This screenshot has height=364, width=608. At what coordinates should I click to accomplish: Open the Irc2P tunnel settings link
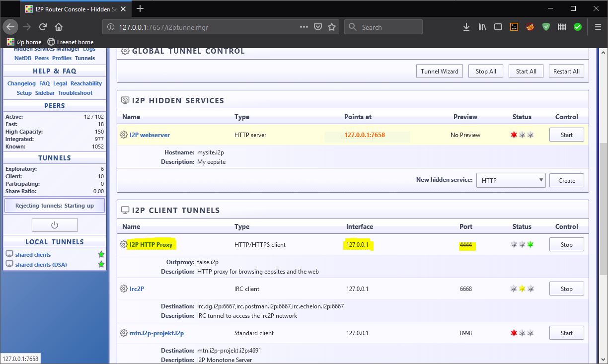point(137,289)
